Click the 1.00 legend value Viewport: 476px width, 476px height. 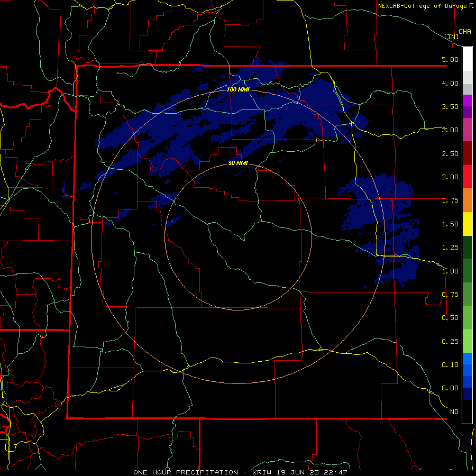click(x=450, y=271)
